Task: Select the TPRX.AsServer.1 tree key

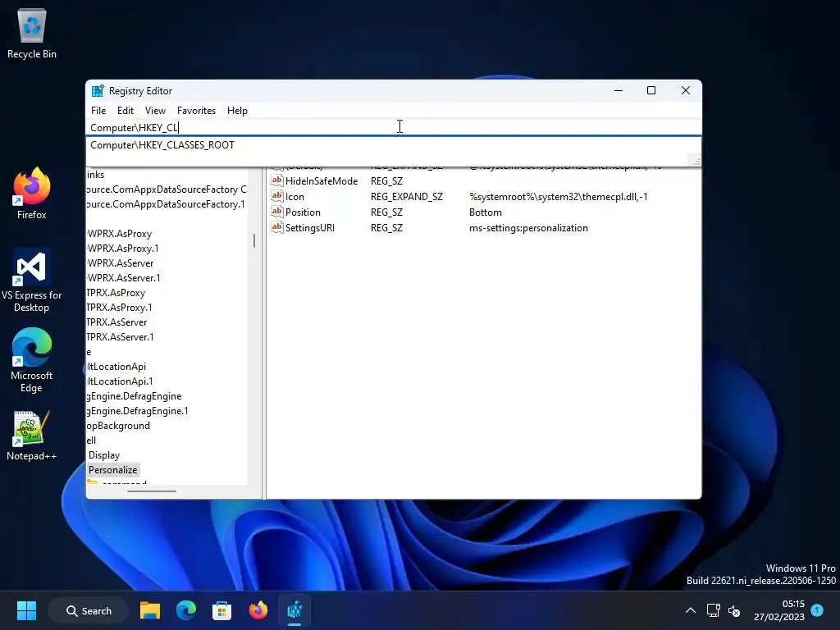Action: click(x=121, y=337)
